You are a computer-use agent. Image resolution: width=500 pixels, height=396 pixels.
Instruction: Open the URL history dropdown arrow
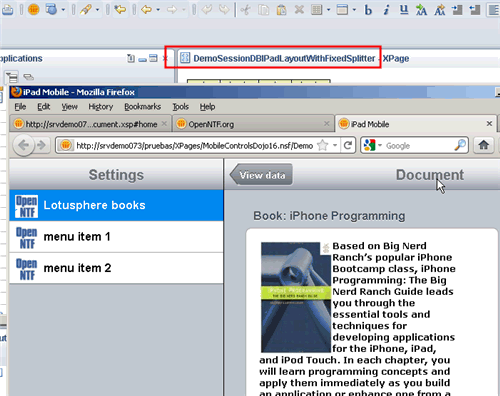(x=335, y=146)
